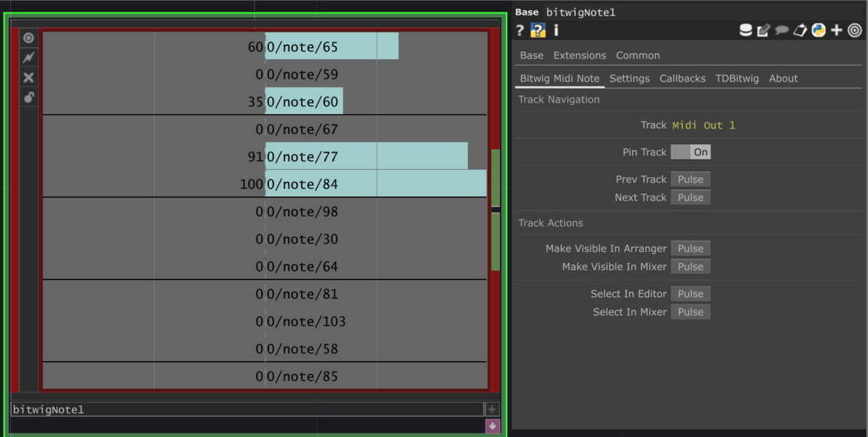Click the 0/note/84 channel bar
The width and height of the screenshot is (868, 437).
click(x=375, y=184)
